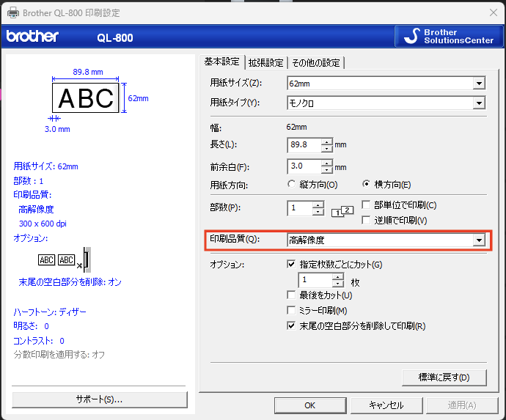Enable ミラー印刷 checkbox
Screen dimensions: 506x420
[x=292, y=310]
